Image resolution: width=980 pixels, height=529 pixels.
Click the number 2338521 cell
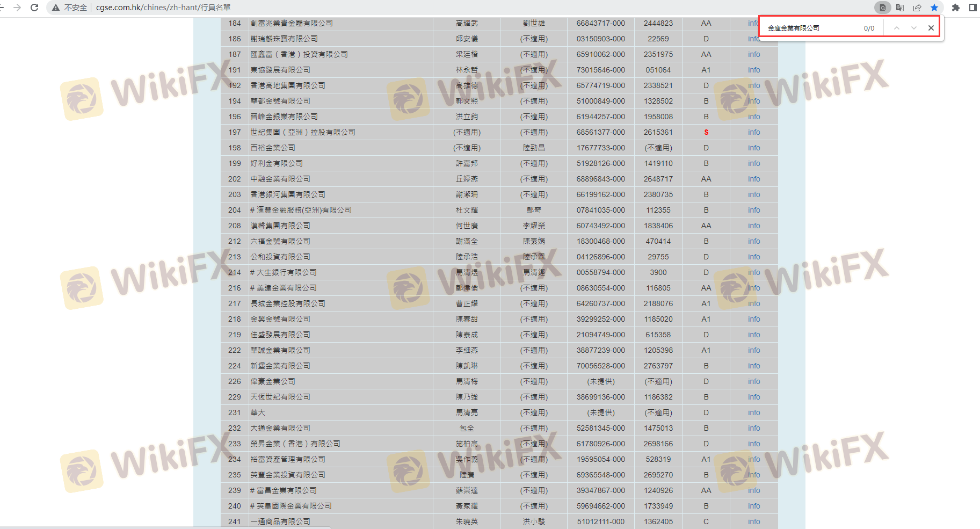[658, 85]
